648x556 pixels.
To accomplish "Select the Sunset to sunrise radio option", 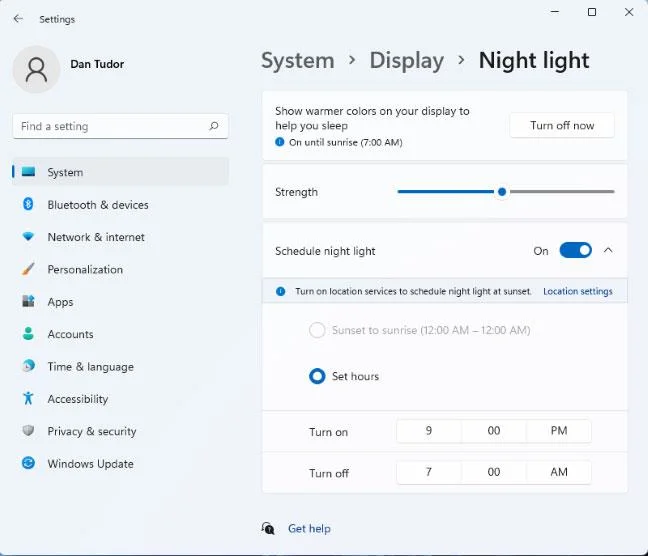I will 317,330.
